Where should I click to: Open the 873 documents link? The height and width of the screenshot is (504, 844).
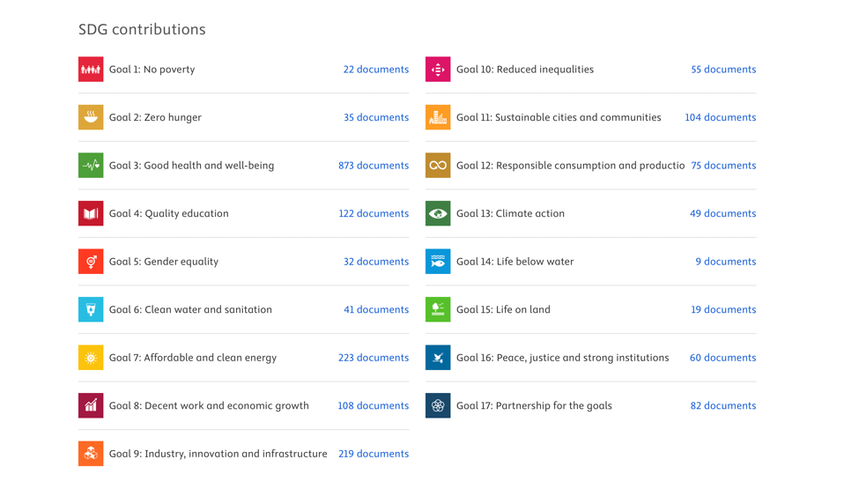click(374, 166)
